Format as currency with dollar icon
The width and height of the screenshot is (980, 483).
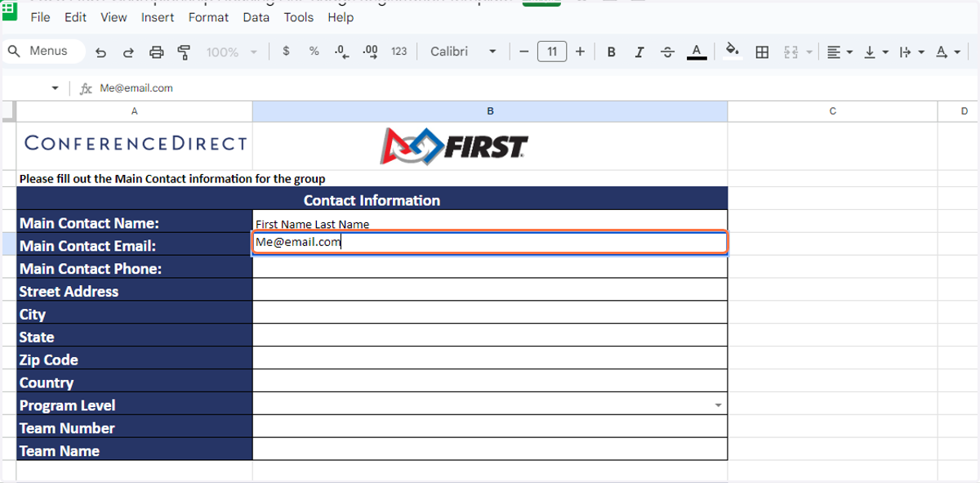point(286,51)
